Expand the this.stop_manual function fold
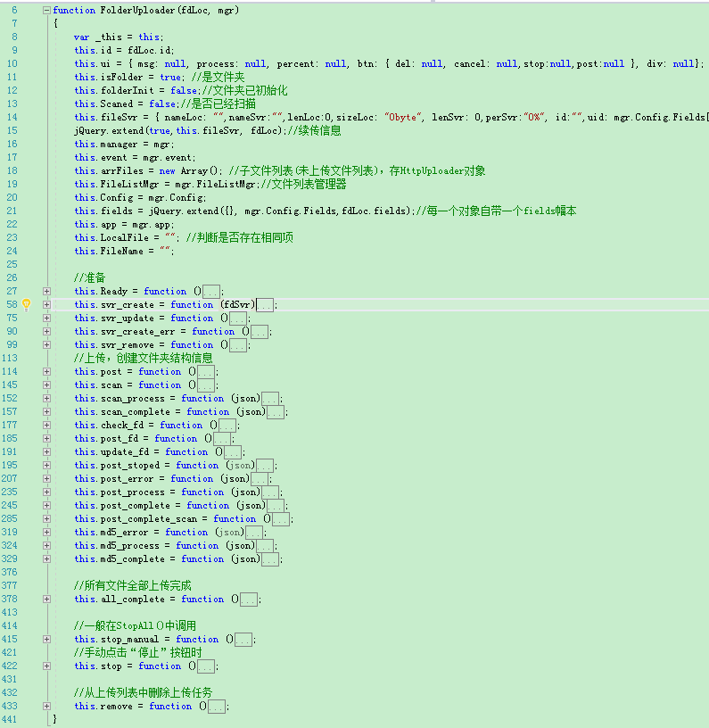 tap(46, 640)
